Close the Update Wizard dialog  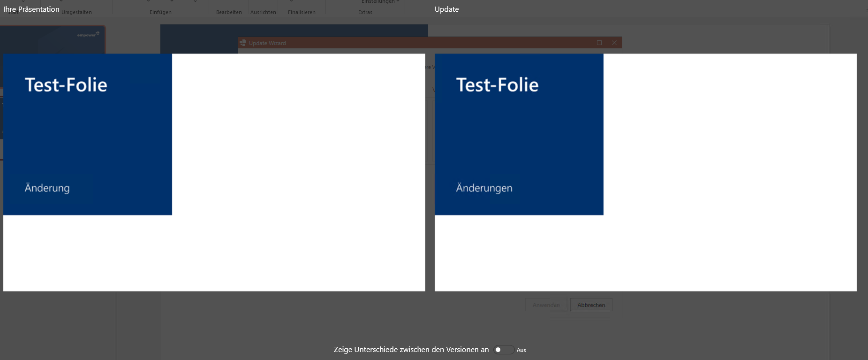614,43
